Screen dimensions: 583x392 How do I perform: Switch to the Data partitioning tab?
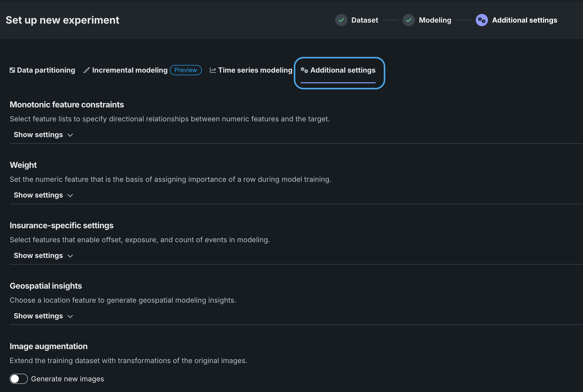point(46,70)
